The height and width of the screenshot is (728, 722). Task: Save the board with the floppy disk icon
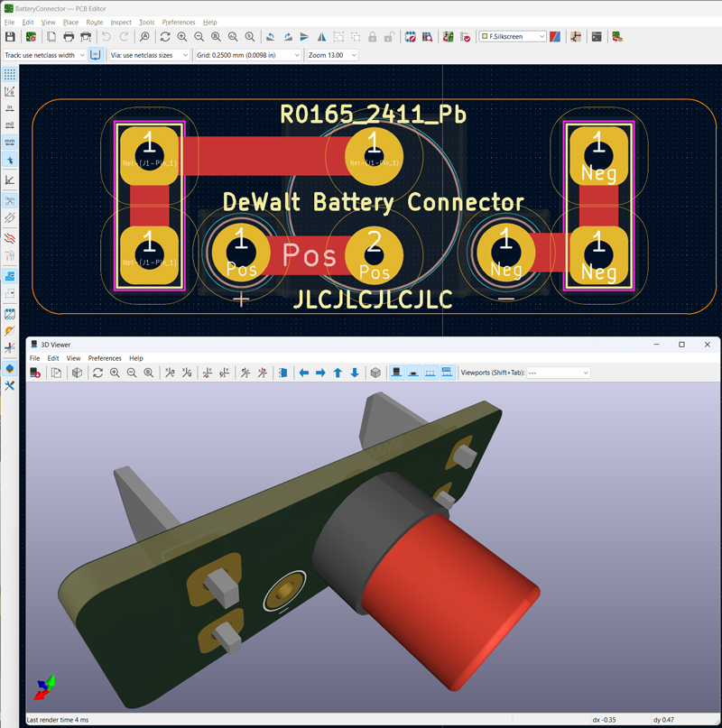pos(10,37)
